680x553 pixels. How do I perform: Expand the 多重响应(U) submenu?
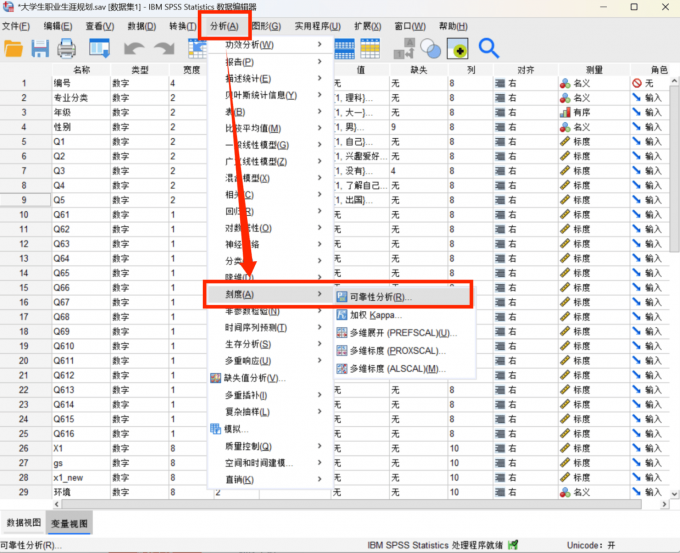click(x=271, y=361)
